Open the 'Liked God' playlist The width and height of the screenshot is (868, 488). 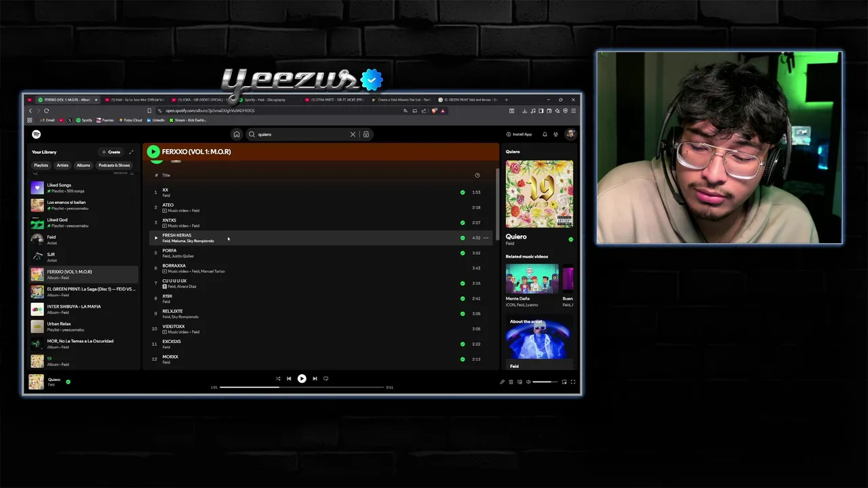[84, 222]
